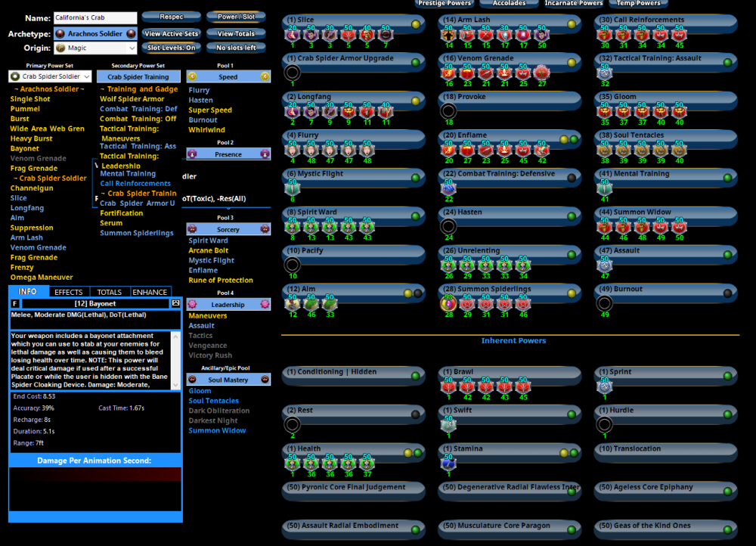This screenshot has height=546, width=756.
Task: Select first enhancement slot of Slice
Action: point(292,34)
